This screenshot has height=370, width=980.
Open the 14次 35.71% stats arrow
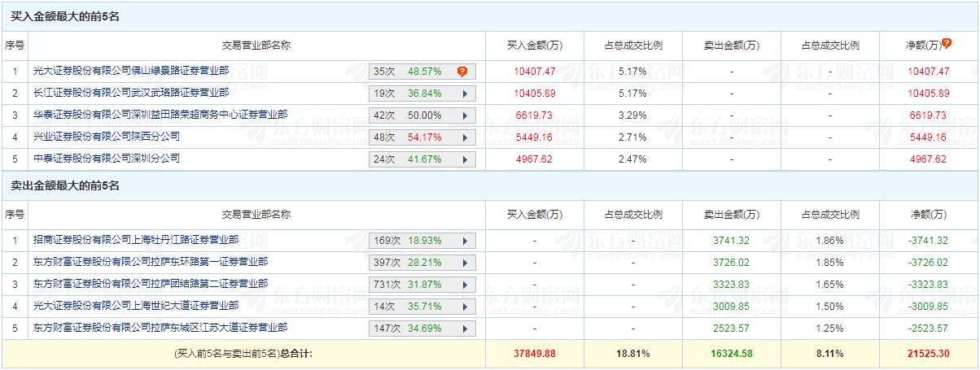tap(464, 307)
